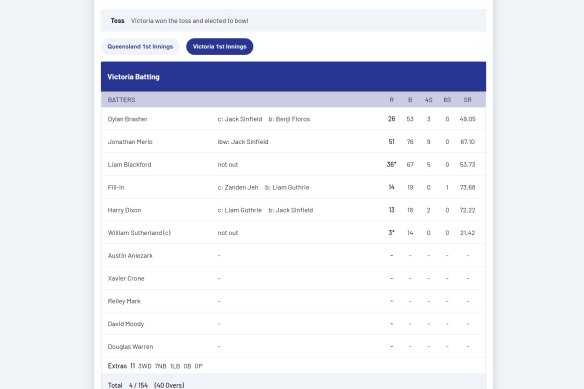
Task: Click the 3WD extras entry
Action: 145,366
